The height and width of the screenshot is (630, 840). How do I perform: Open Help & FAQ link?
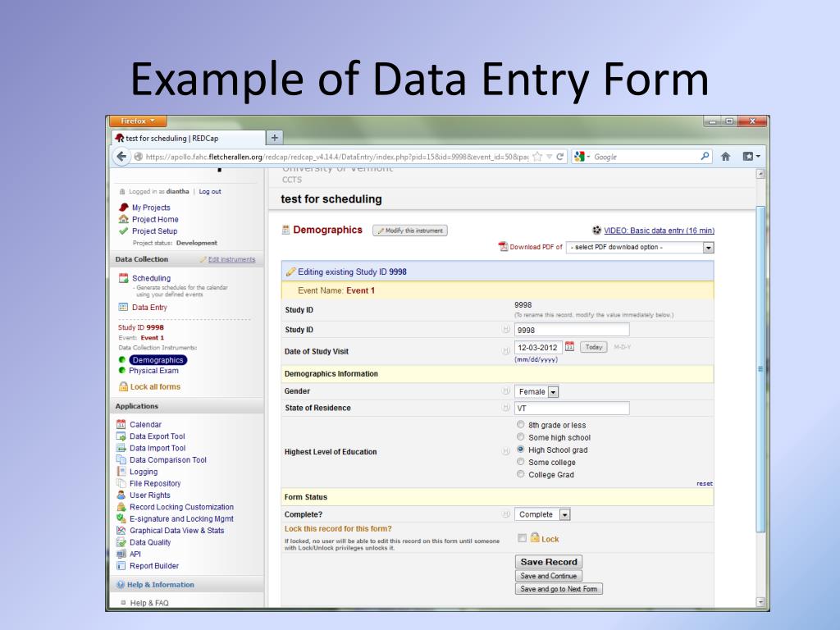tap(149, 603)
